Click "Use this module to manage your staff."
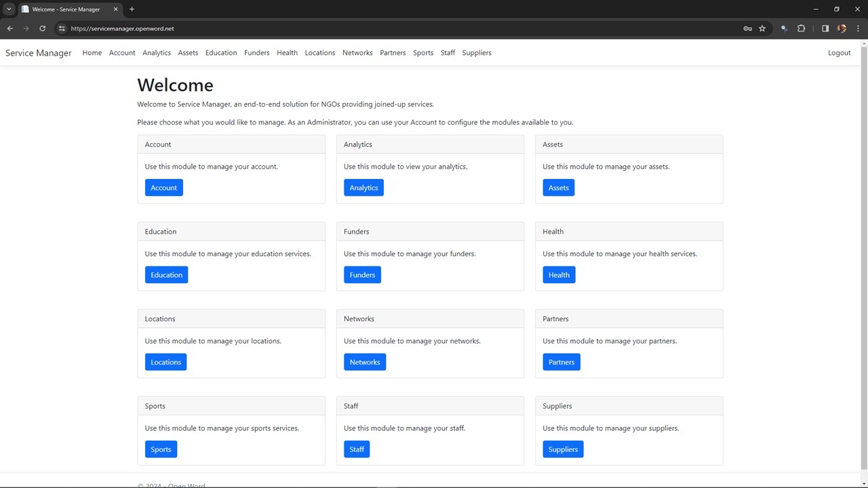This screenshot has width=868, height=488. tap(404, 428)
